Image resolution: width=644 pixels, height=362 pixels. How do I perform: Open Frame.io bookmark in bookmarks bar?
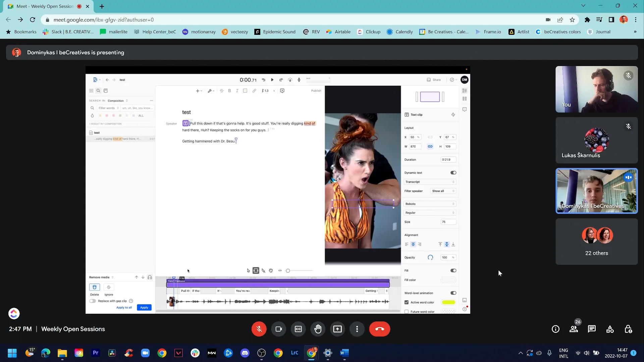point(488,32)
